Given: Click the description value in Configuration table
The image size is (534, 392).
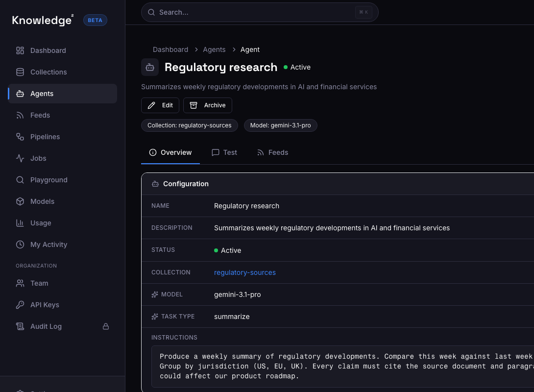Looking at the screenshot, I should pos(332,228).
